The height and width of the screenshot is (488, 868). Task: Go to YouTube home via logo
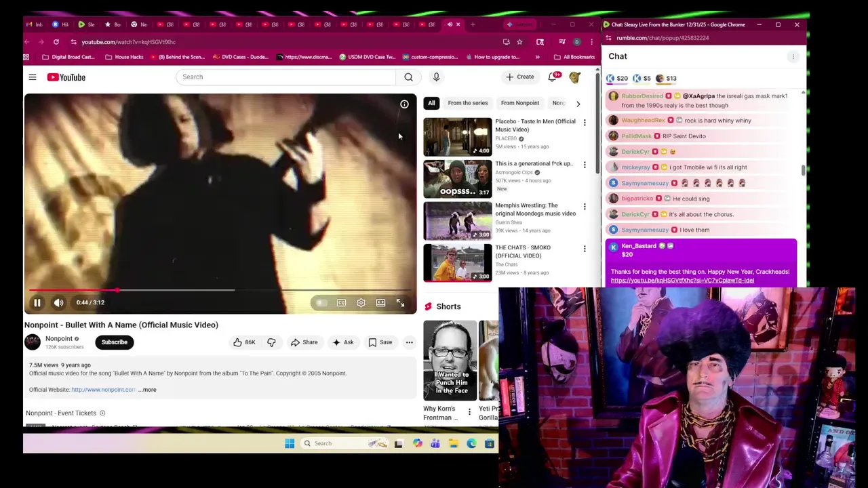tap(66, 77)
